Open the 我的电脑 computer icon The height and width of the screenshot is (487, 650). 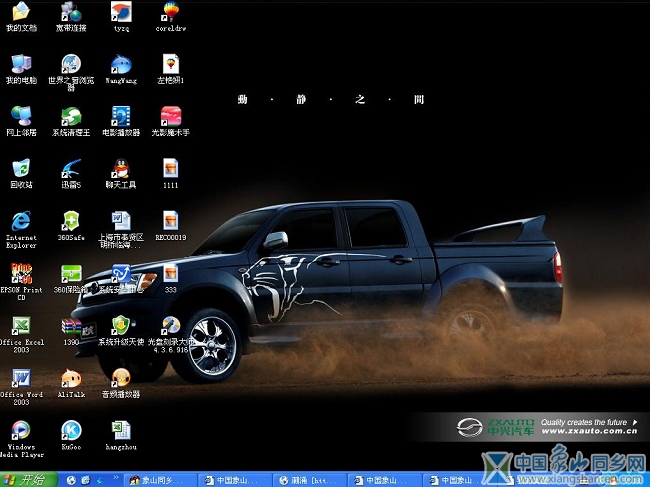21,64
